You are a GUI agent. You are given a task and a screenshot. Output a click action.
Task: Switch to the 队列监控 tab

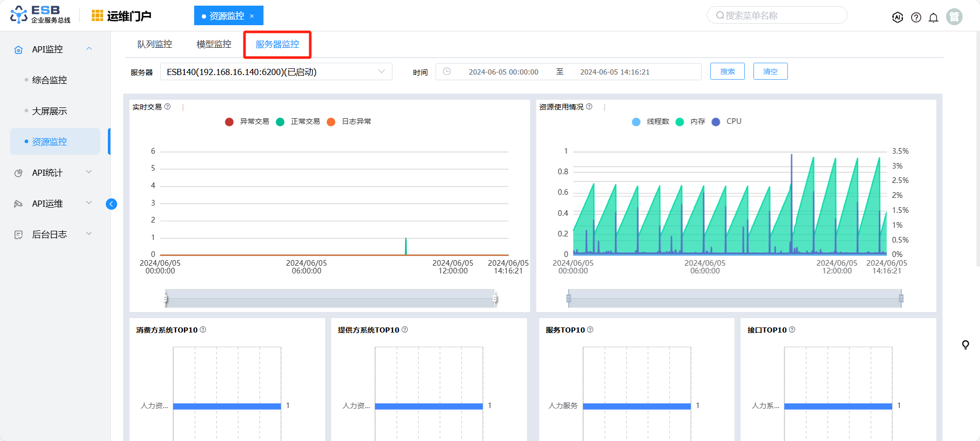point(155,44)
